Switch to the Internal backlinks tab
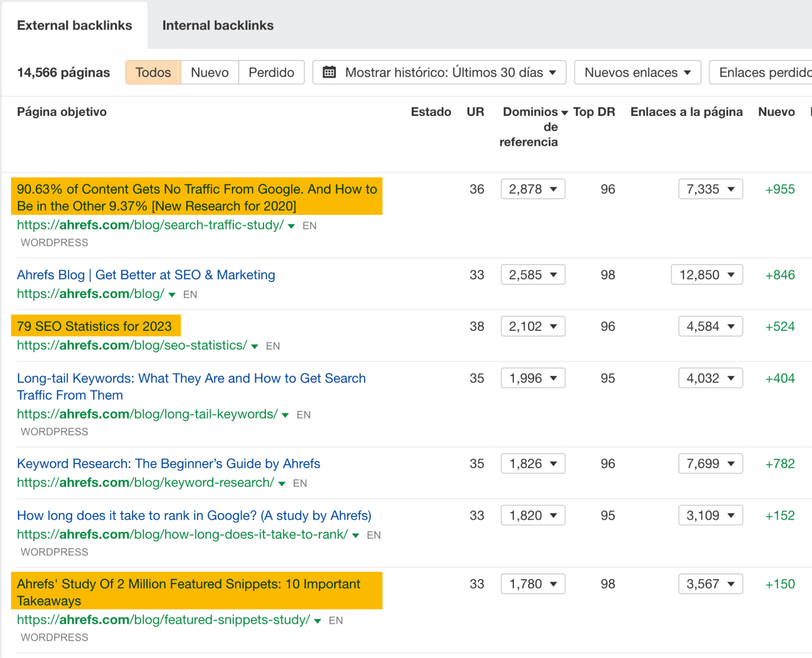This screenshot has height=658, width=812. point(218,25)
